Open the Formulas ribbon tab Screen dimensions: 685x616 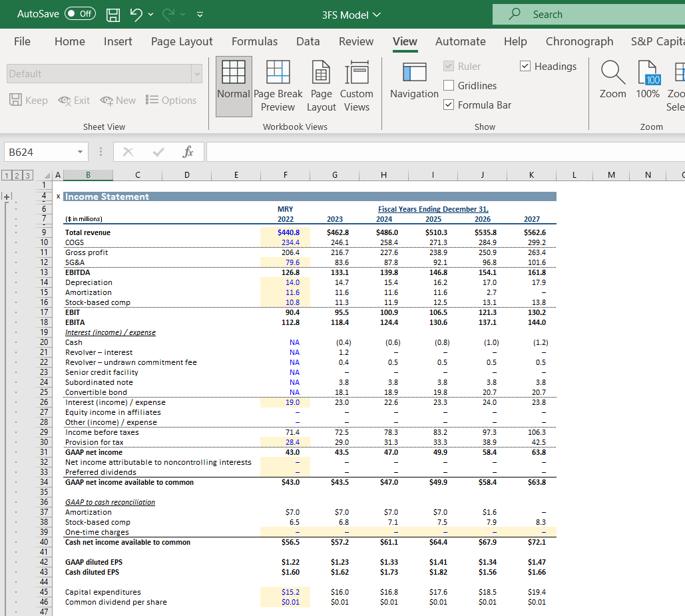[254, 41]
